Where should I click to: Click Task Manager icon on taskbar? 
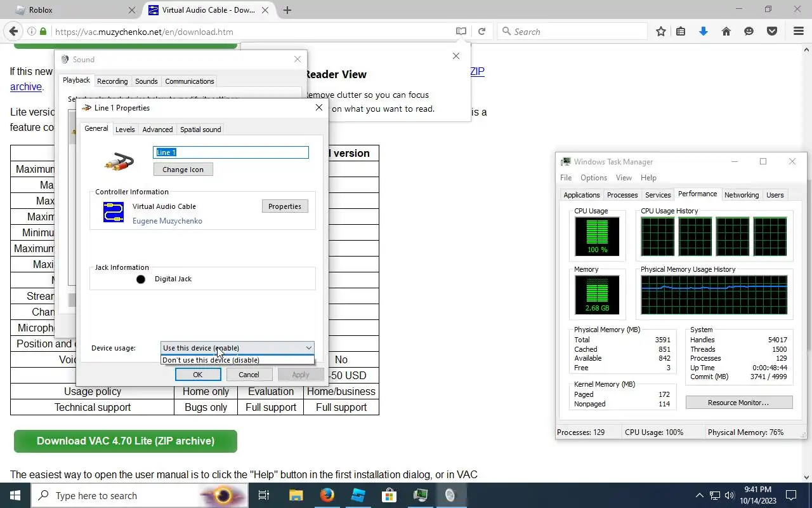coord(420,495)
